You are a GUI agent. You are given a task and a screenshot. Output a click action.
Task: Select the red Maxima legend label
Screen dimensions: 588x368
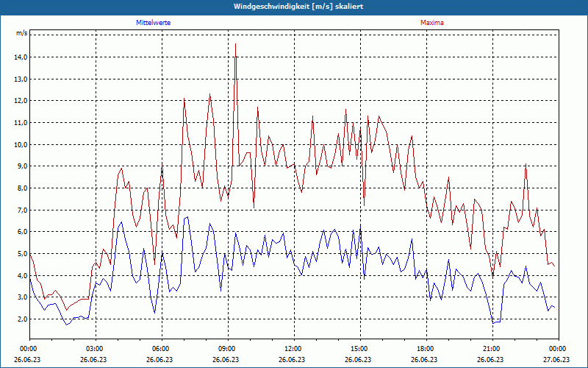[x=432, y=23]
